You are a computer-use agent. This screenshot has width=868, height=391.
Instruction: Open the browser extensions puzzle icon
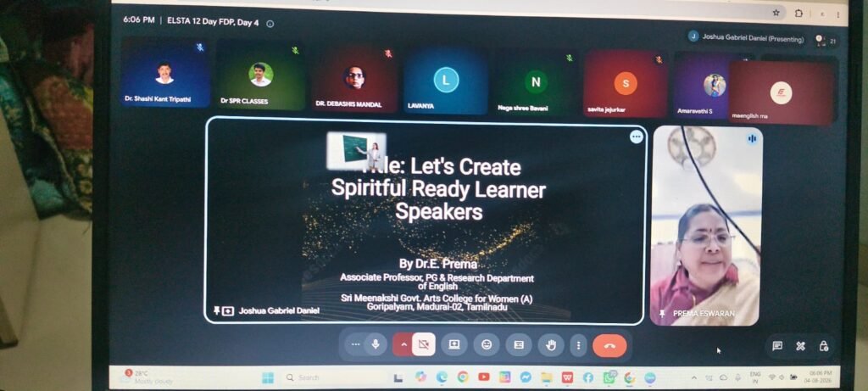tap(798, 14)
